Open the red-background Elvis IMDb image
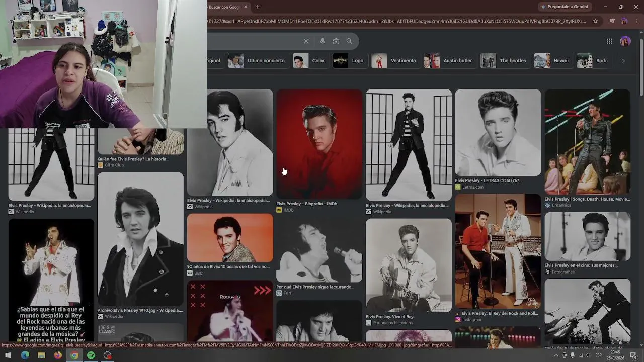This screenshot has height=362, width=644. pyautogui.click(x=319, y=144)
